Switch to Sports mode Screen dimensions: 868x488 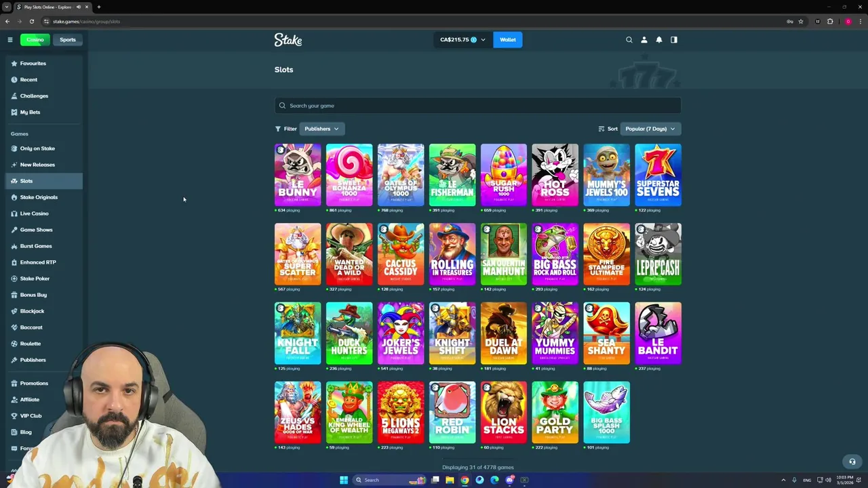pyautogui.click(x=68, y=40)
